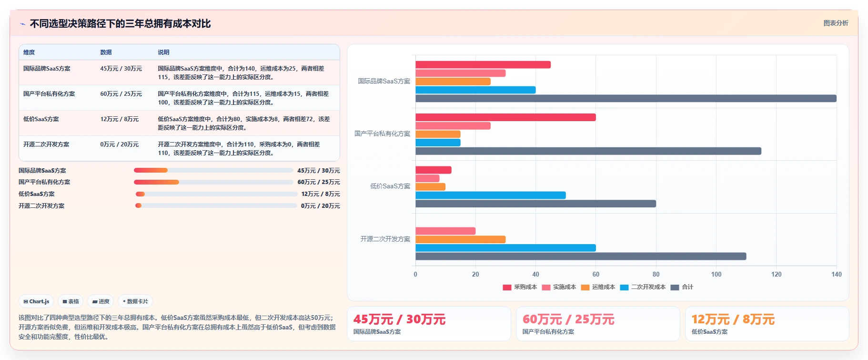The height and width of the screenshot is (360, 868).
Task: Click 二次开发成本 bar of 国际品牌SaaS方案 in chart
Action: [475, 90]
